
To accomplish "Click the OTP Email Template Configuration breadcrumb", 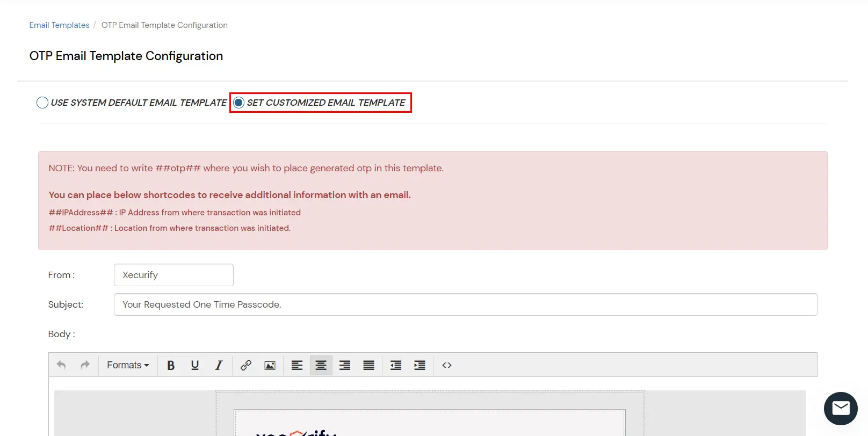I will point(164,25).
